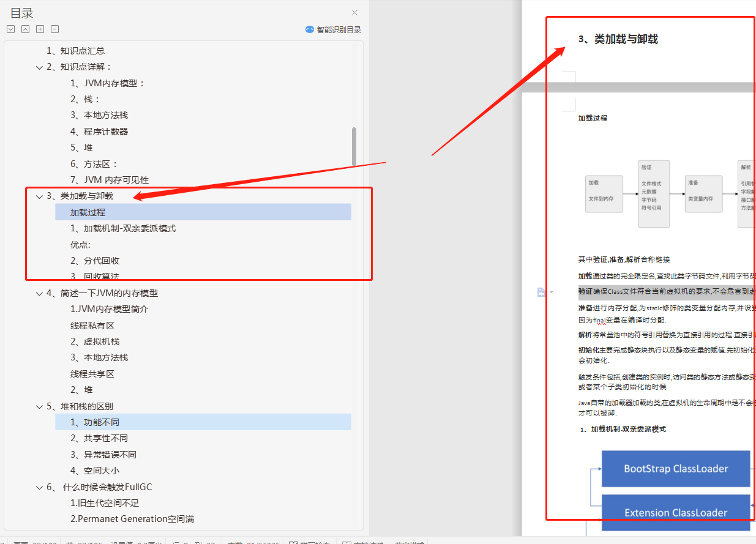
Task: Open the dropdown arrow next to the paragraph icon
Action: tap(551, 292)
